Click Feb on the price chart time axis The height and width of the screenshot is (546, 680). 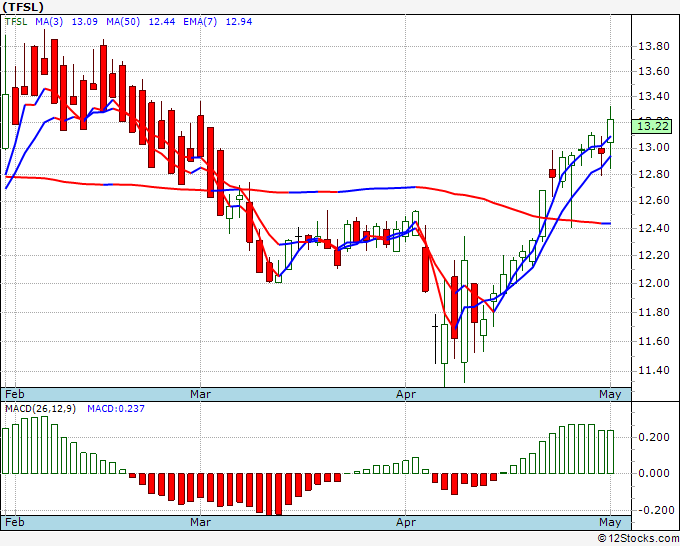[15, 394]
